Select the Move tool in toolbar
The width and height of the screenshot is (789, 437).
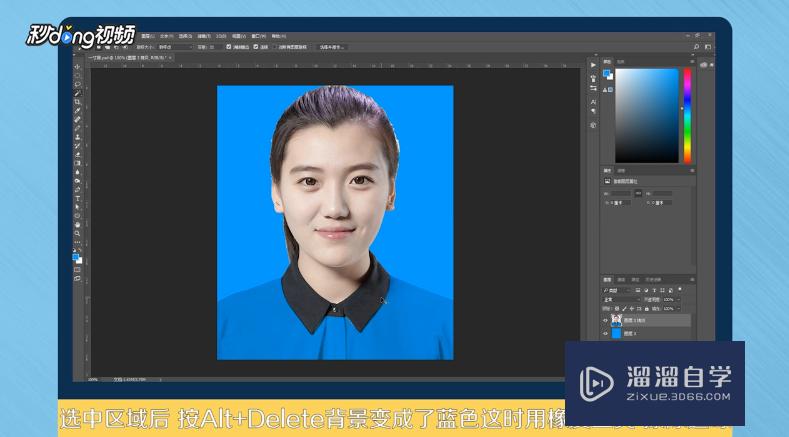78,67
